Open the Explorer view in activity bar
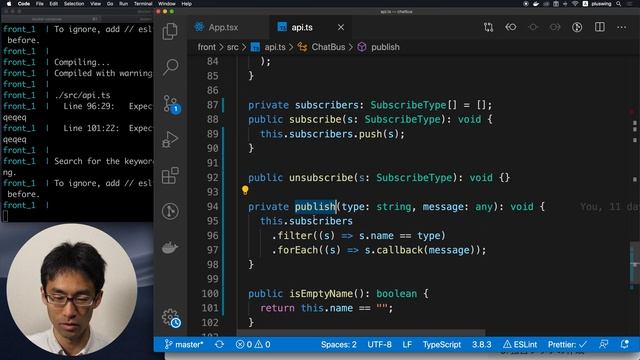The height and width of the screenshot is (360, 640). (170, 31)
